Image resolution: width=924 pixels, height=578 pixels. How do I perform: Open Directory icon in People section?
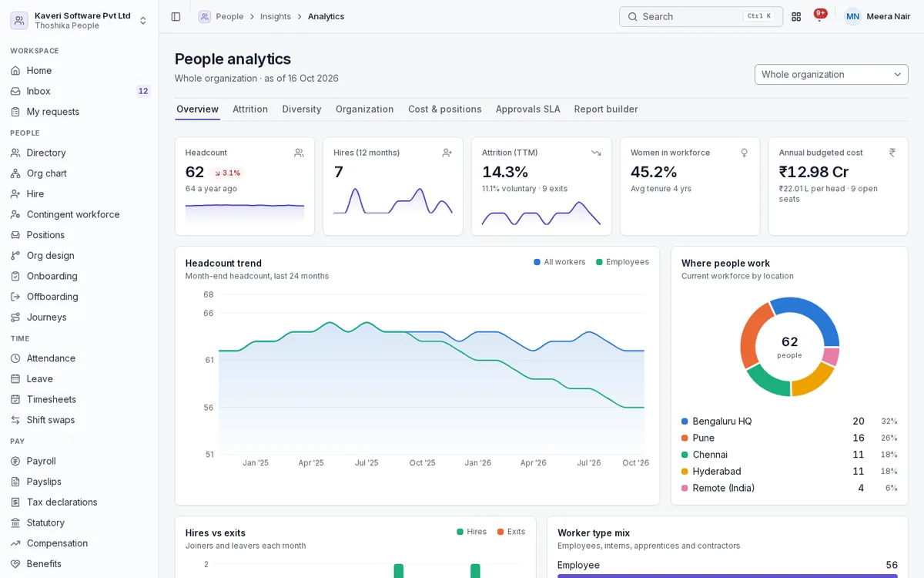15,153
